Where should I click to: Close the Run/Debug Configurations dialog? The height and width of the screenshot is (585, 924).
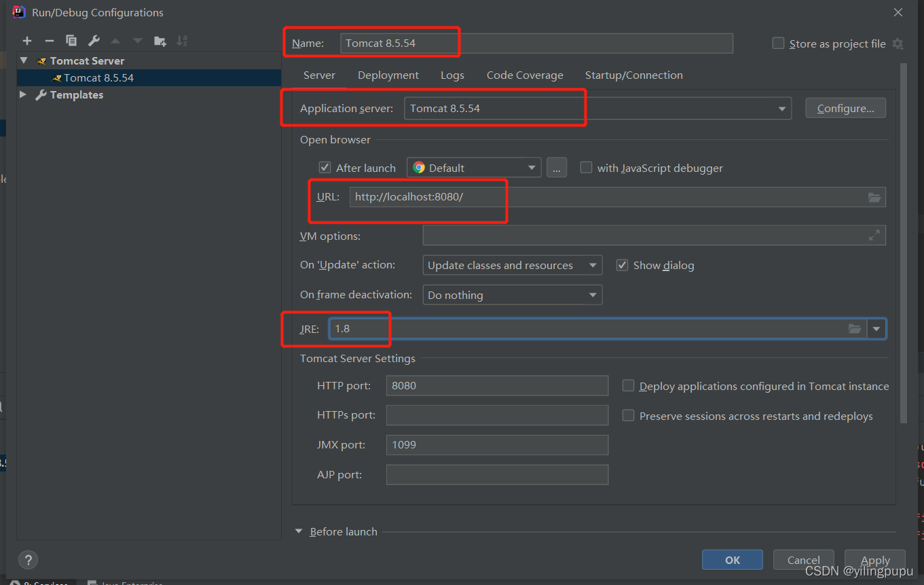tap(898, 12)
